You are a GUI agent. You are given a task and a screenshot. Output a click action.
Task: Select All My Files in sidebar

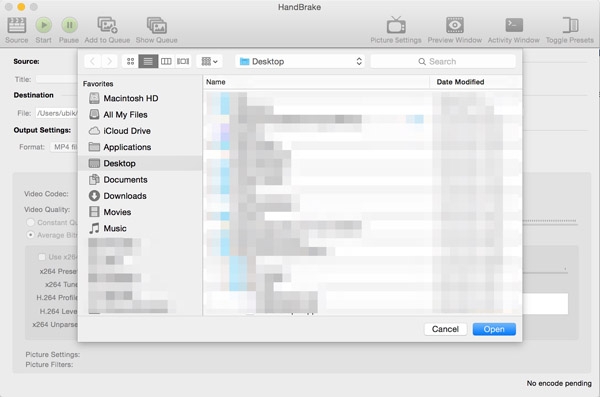[140, 114]
